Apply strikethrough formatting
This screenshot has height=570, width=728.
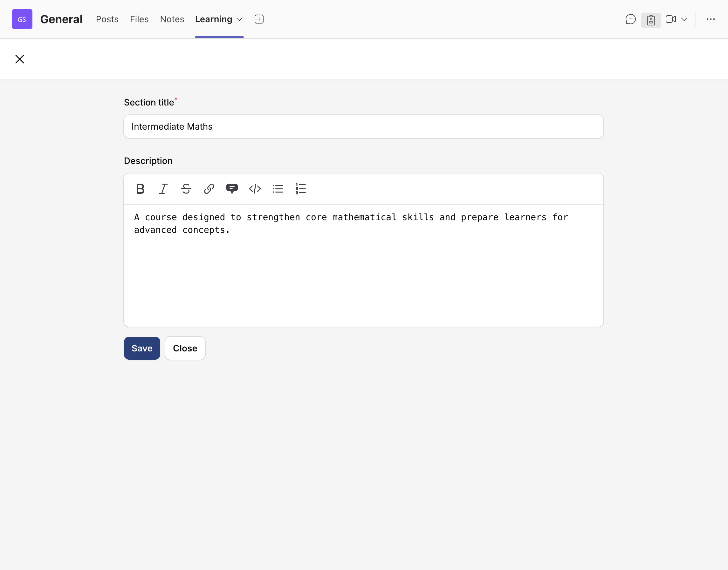click(186, 189)
